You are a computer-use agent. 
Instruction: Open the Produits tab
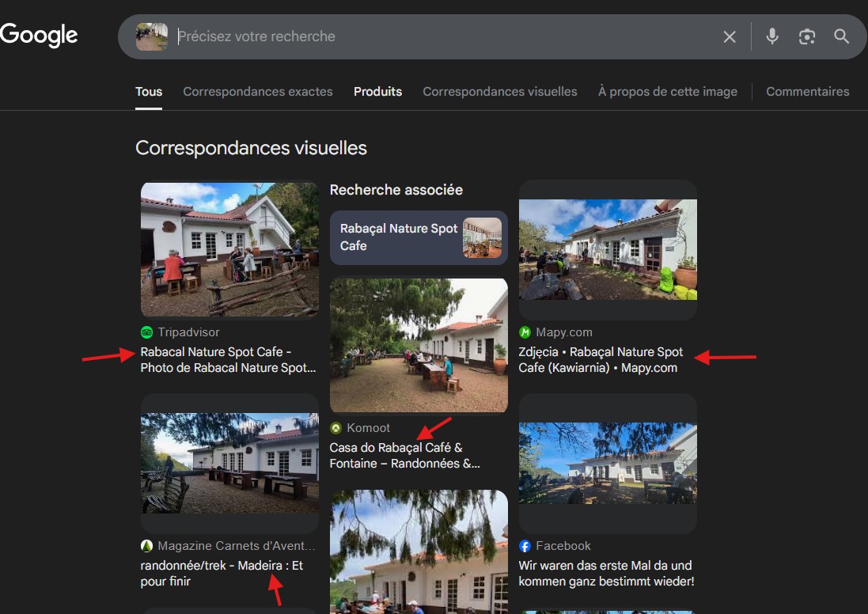377,92
